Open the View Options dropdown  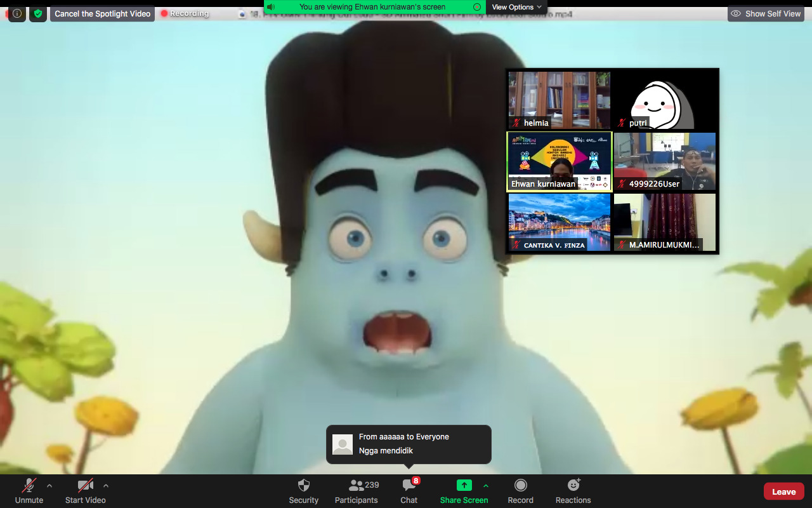pos(517,7)
